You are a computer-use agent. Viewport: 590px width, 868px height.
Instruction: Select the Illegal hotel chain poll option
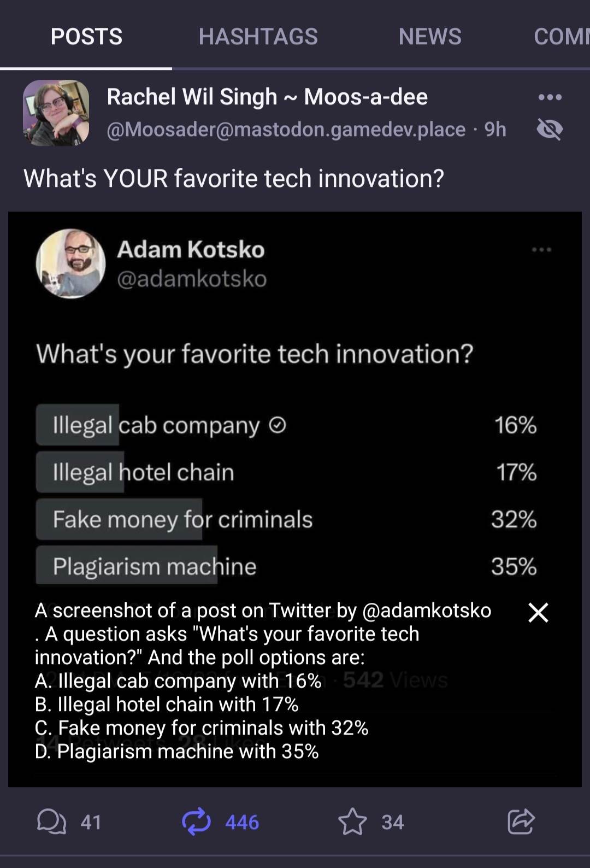coord(144,472)
